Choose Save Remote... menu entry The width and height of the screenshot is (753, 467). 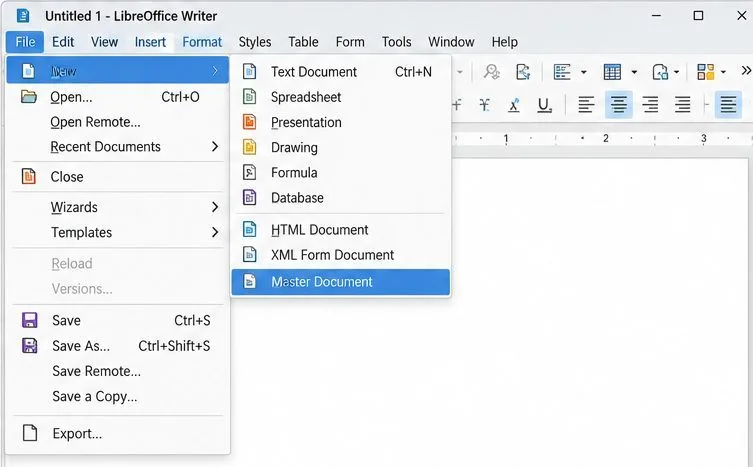point(118,371)
